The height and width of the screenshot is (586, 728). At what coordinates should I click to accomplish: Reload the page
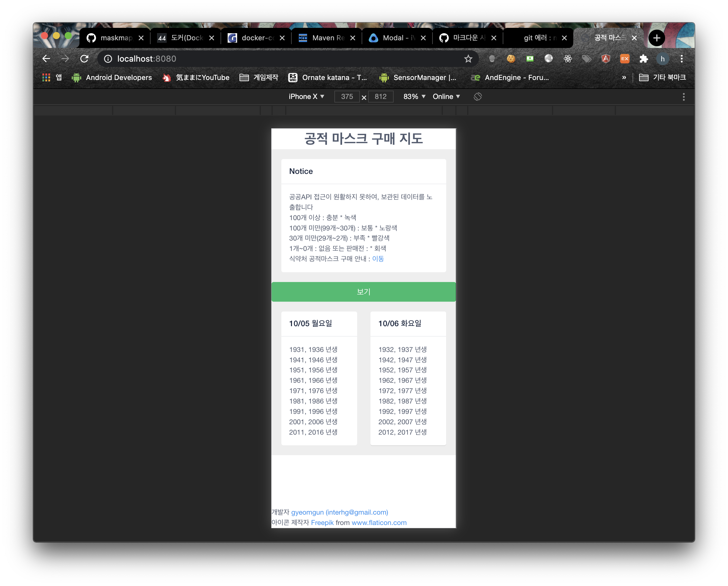(x=84, y=58)
